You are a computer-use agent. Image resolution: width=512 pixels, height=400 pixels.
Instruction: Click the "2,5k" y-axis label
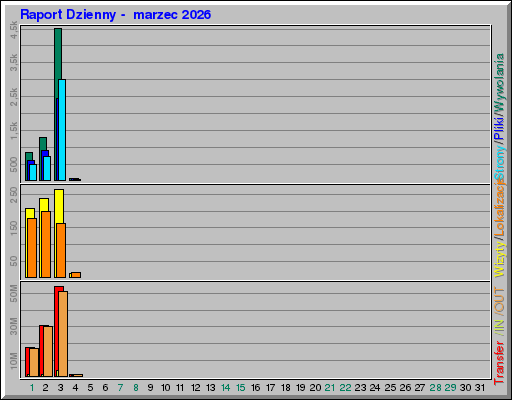[14, 97]
